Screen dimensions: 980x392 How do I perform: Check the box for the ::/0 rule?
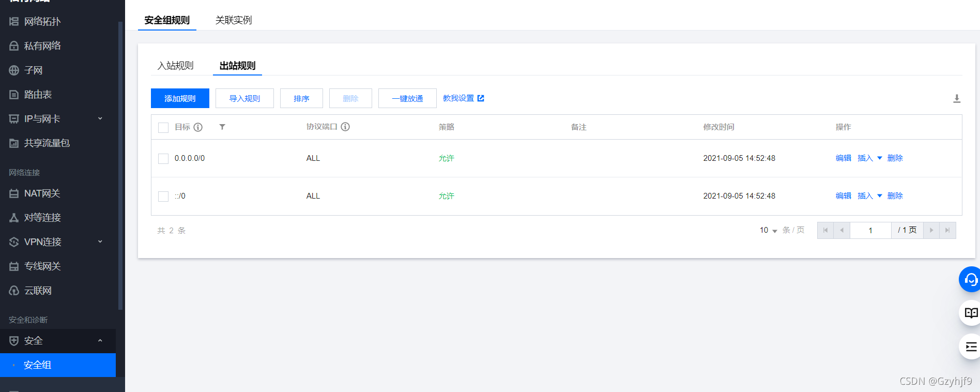(163, 197)
